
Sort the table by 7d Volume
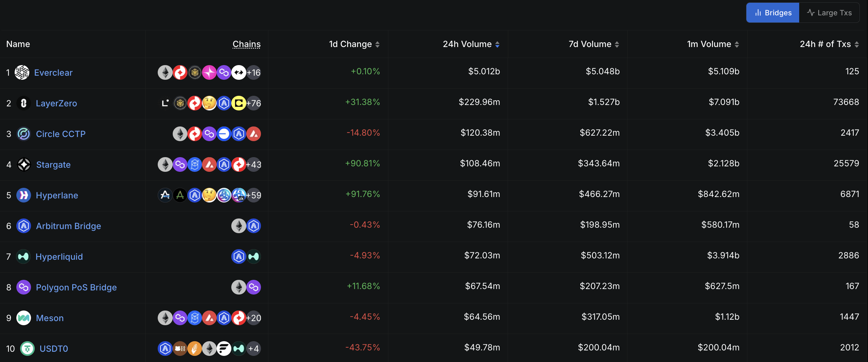tap(594, 44)
